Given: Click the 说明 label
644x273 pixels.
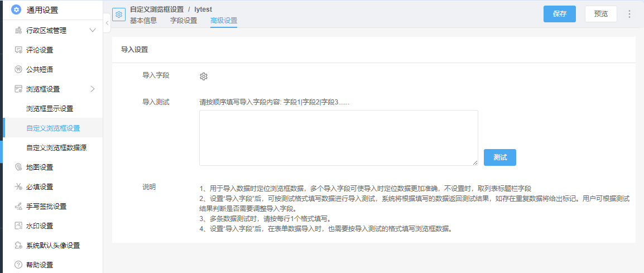Looking at the screenshot, I should [148, 186].
